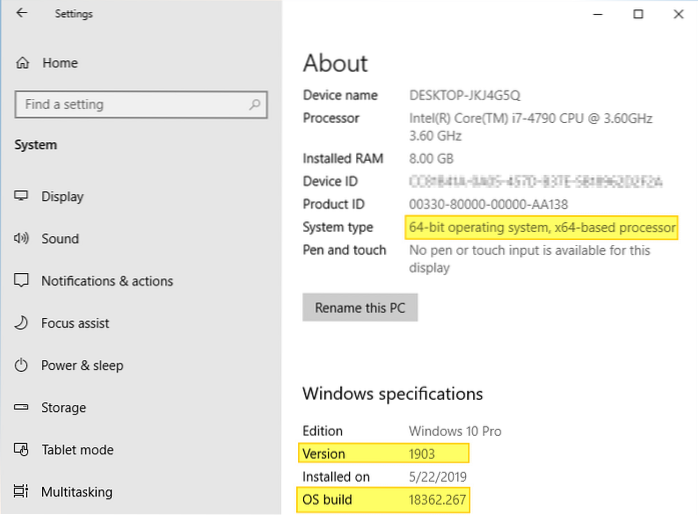Select device name DESKTOP-JKJ4G5Q

point(465,95)
